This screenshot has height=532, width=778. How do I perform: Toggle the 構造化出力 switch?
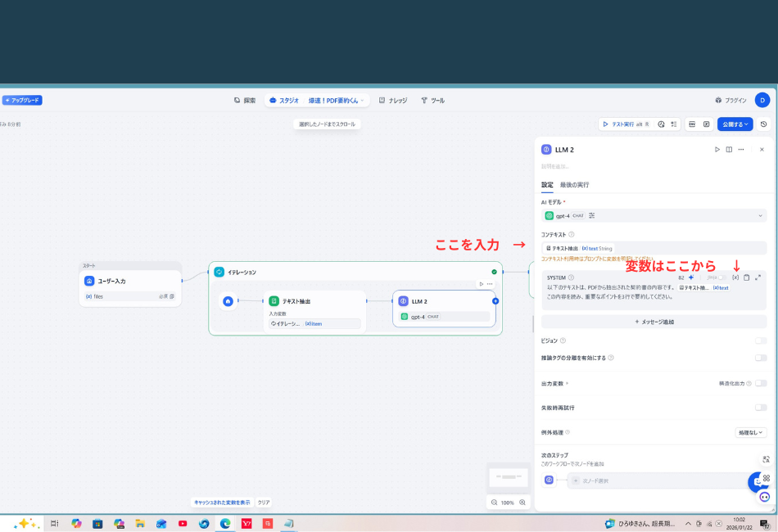(x=761, y=383)
